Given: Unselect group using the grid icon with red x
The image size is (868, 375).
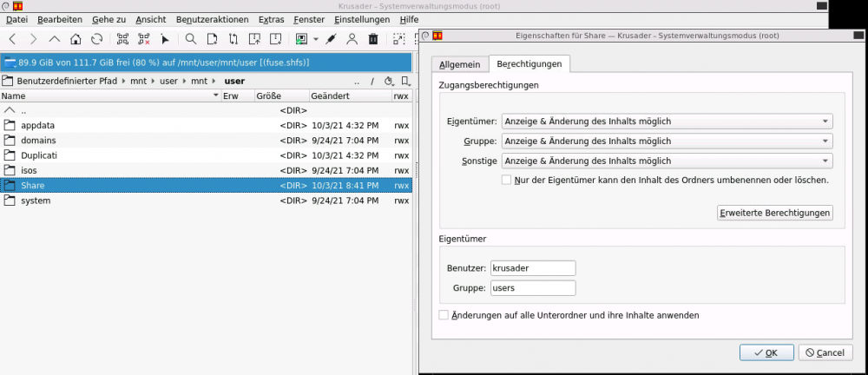Looking at the screenshot, I should 144,39.
